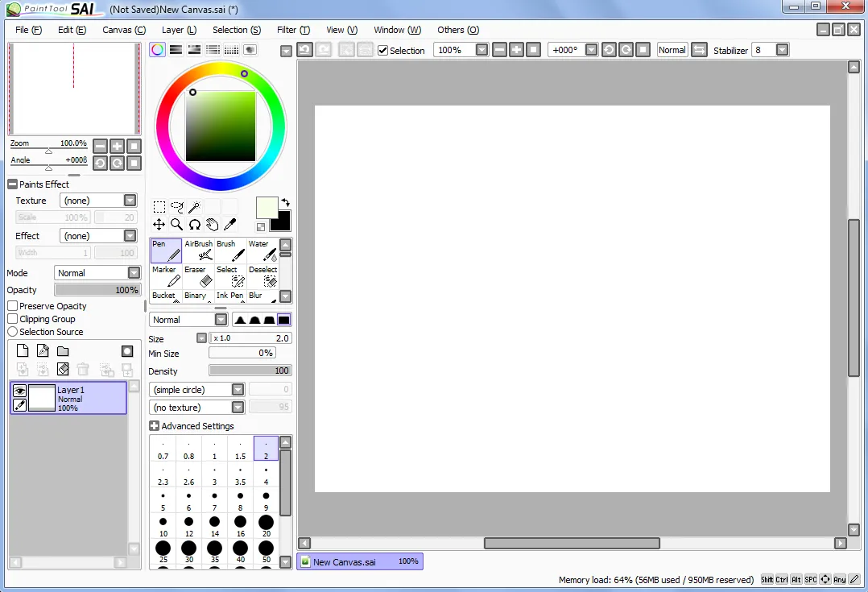Select the Marker tool
The height and width of the screenshot is (592, 868).
[166, 276]
